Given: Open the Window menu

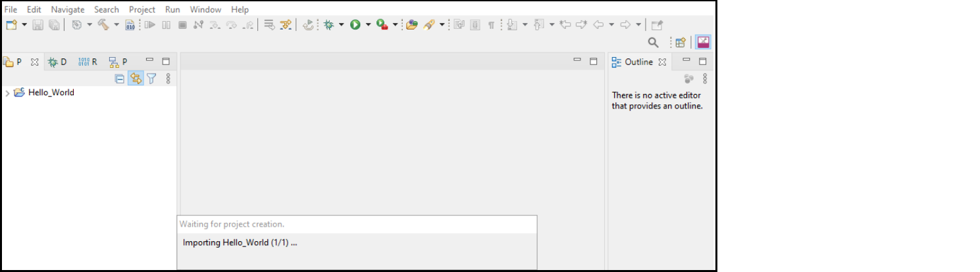Looking at the screenshot, I should tap(205, 10).
